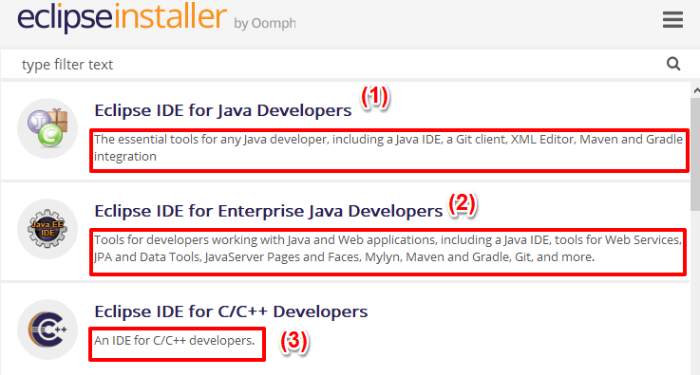The width and height of the screenshot is (700, 375).
Task: Click the scrollbar track beneath the thumb
Action: 696,292
